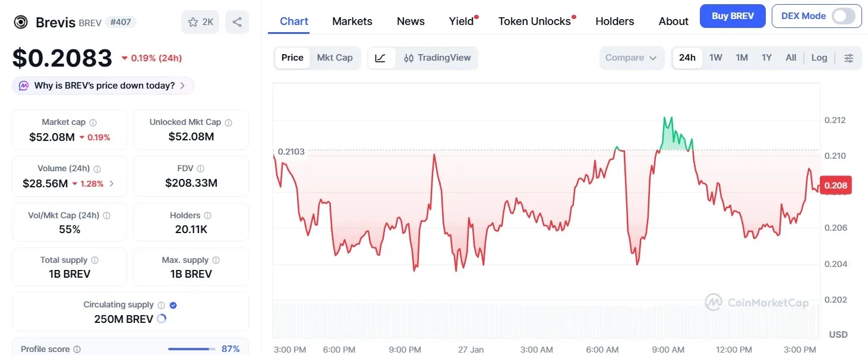Open the Token Unlocks tab

coord(534,21)
